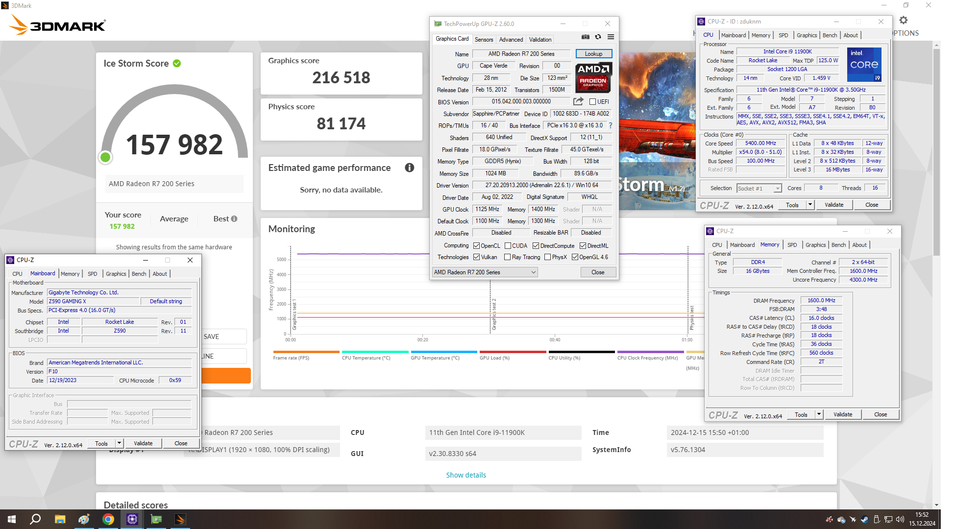The width and height of the screenshot is (980, 529).
Task: Open the GPU selection dropdown in GPU-Z
Action: click(485, 272)
